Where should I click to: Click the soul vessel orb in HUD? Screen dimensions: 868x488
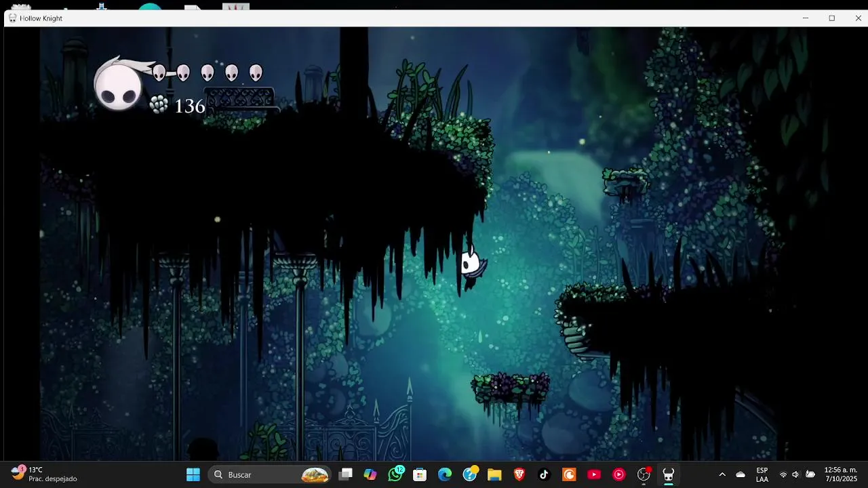119,87
